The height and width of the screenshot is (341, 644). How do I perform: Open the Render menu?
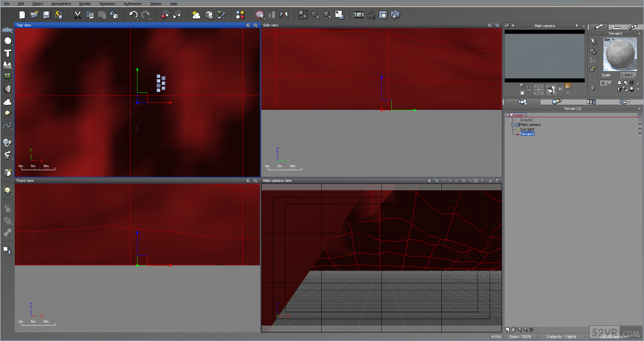tap(85, 4)
